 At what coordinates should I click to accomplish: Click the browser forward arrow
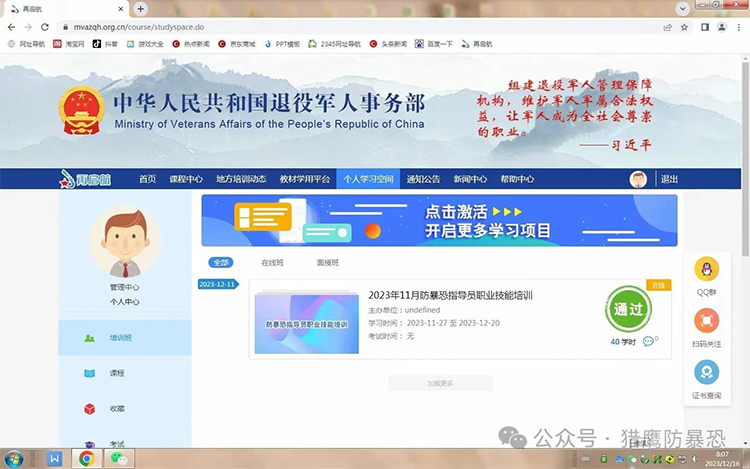click(28, 27)
